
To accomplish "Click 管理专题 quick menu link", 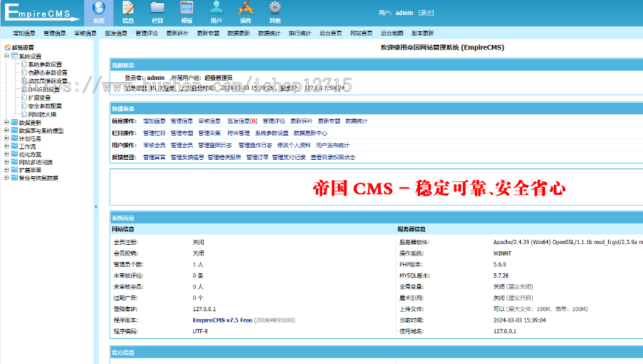I will click(x=181, y=133).
